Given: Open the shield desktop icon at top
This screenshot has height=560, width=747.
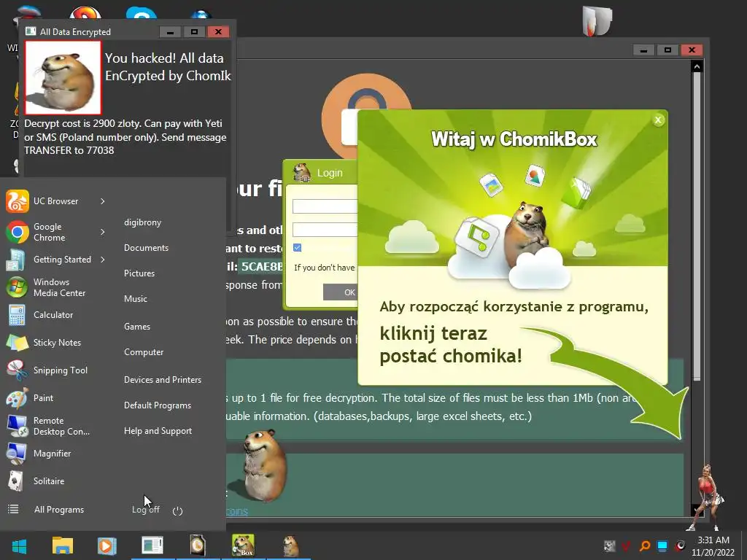Looking at the screenshot, I should pyautogui.click(x=597, y=21).
